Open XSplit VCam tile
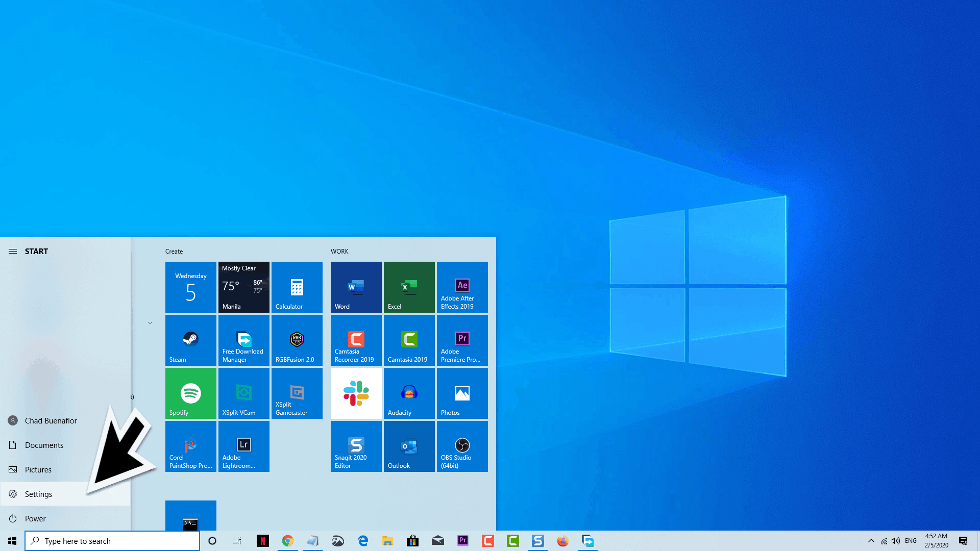 click(243, 393)
